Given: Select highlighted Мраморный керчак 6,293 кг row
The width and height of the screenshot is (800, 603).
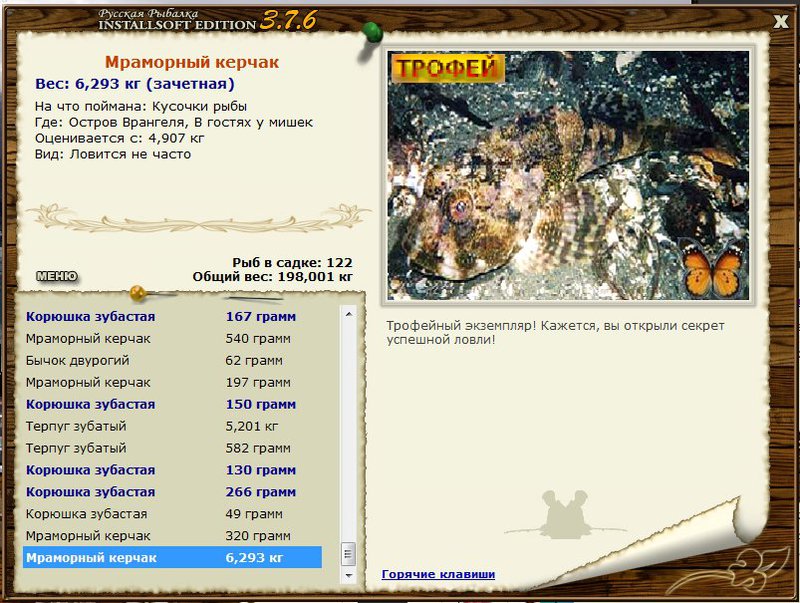Looking at the screenshot, I should pos(172,557).
